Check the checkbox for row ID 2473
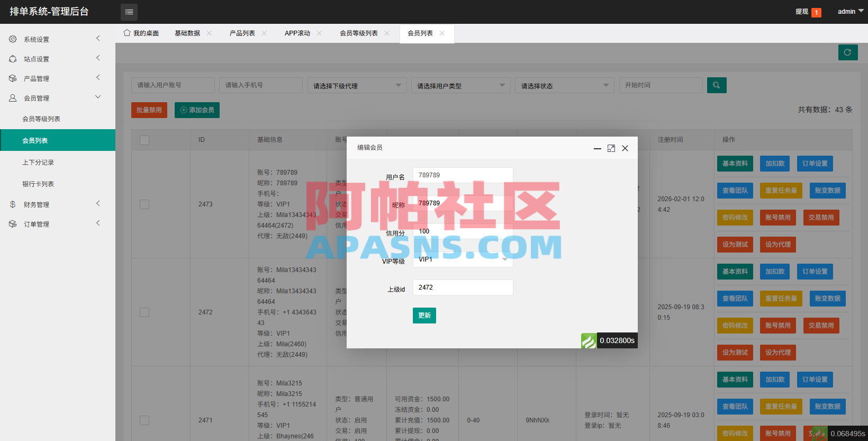 [x=144, y=204]
